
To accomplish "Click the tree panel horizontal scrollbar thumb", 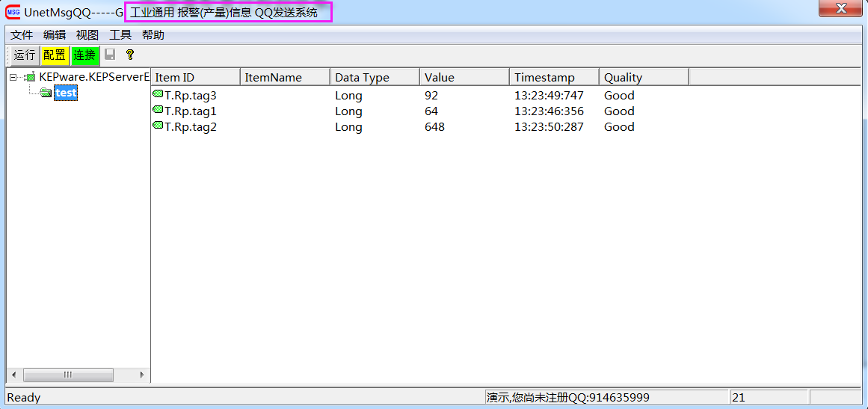I will [68, 375].
